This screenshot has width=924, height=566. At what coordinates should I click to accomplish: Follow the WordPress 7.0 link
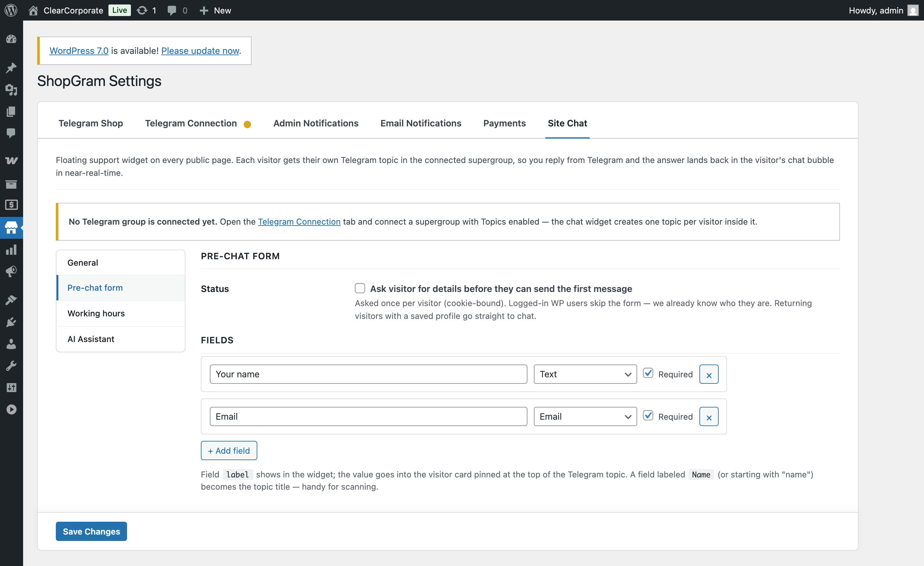pyautogui.click(x=79, y=51)
